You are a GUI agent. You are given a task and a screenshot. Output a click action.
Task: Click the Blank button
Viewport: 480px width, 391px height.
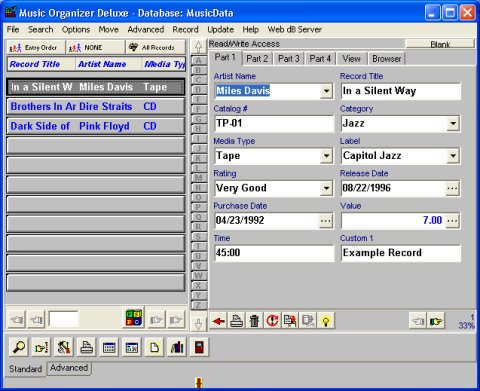pyautogui.click(x=440, y=44)
